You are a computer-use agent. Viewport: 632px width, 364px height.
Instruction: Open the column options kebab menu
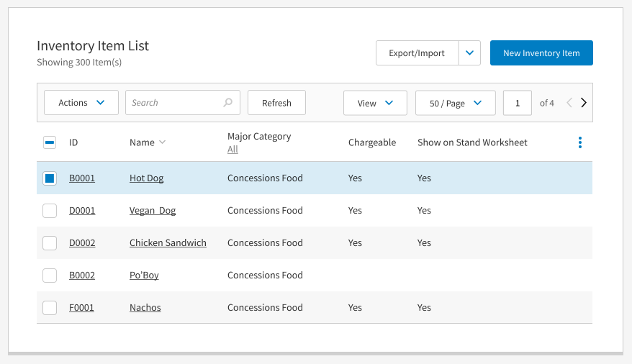pos(580,142)
